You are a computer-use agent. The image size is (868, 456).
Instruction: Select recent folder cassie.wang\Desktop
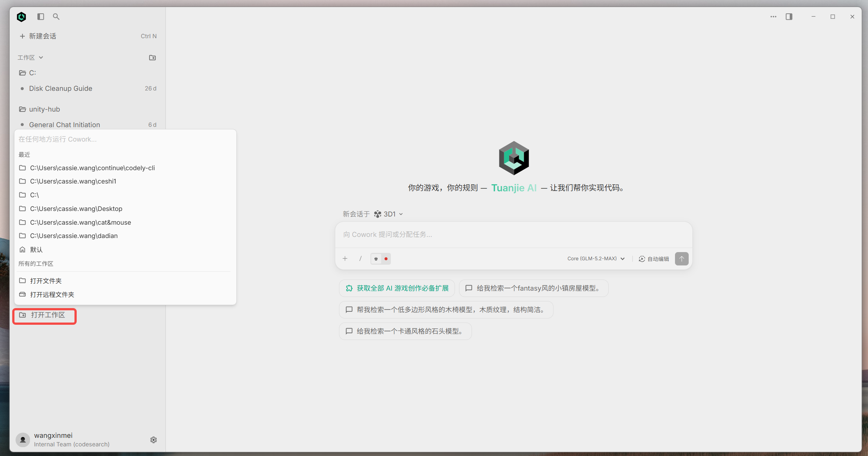125,209
